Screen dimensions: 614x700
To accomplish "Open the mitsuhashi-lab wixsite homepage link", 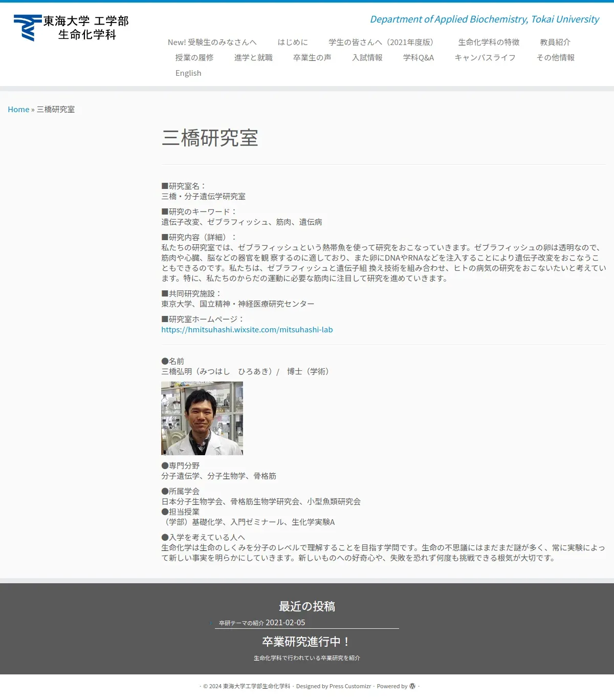I will (247, 330).
